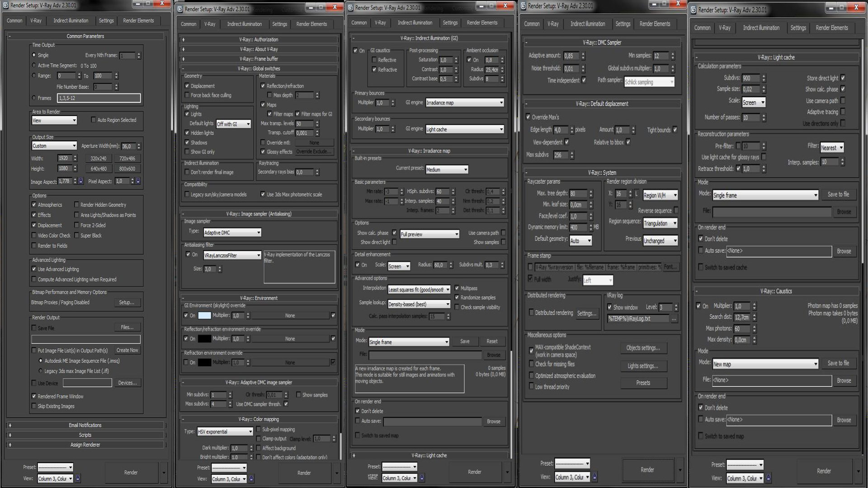The height and width of the screenshot is (488, 868).
Task: Switch to Render Elements tab in first window
Action: (x=138, y=21)
